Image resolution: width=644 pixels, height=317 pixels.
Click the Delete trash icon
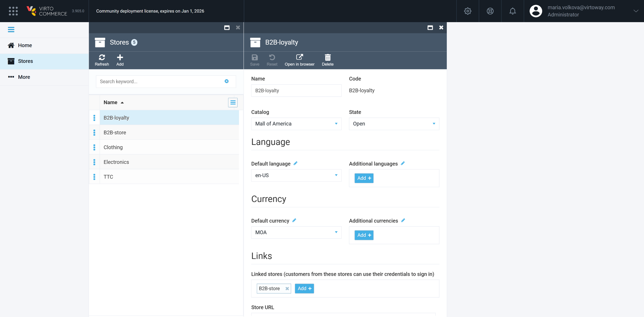328,57
